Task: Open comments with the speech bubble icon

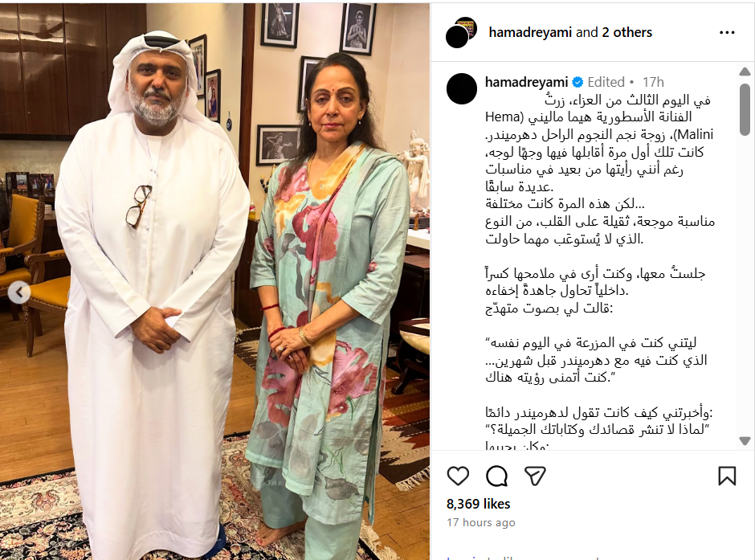Action: pos(496,476)
